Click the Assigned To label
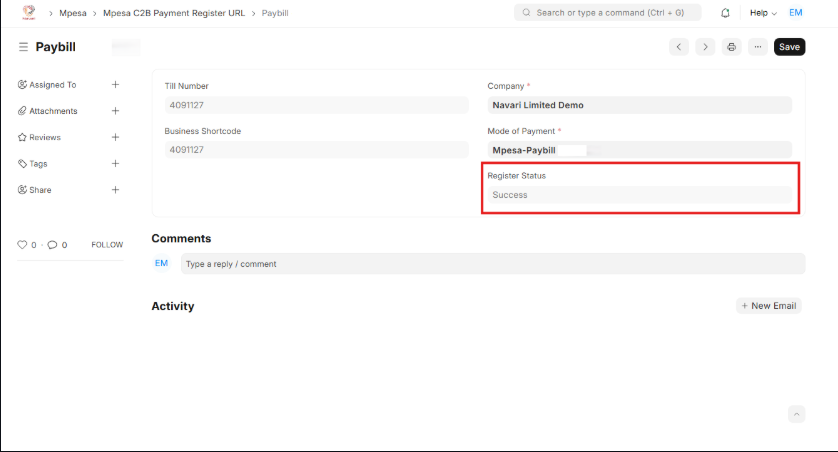 tap(53, 84)
